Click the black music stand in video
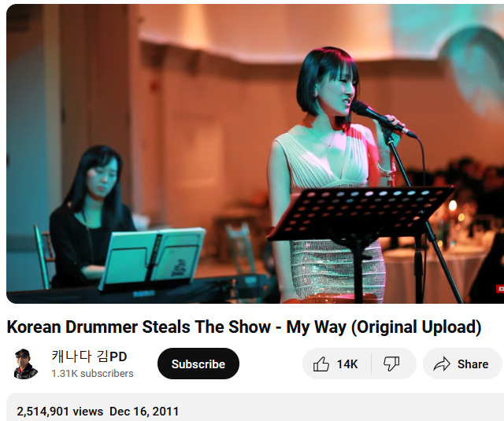The width and height of the screenshot is (504, 421). pyautogui.click(x=360, y=213)
